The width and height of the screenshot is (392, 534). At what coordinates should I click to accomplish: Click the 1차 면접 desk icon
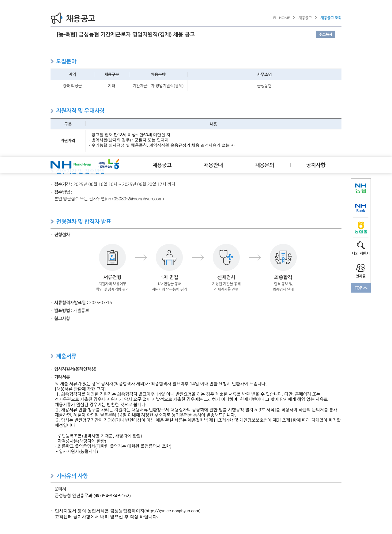coord(169,257)
